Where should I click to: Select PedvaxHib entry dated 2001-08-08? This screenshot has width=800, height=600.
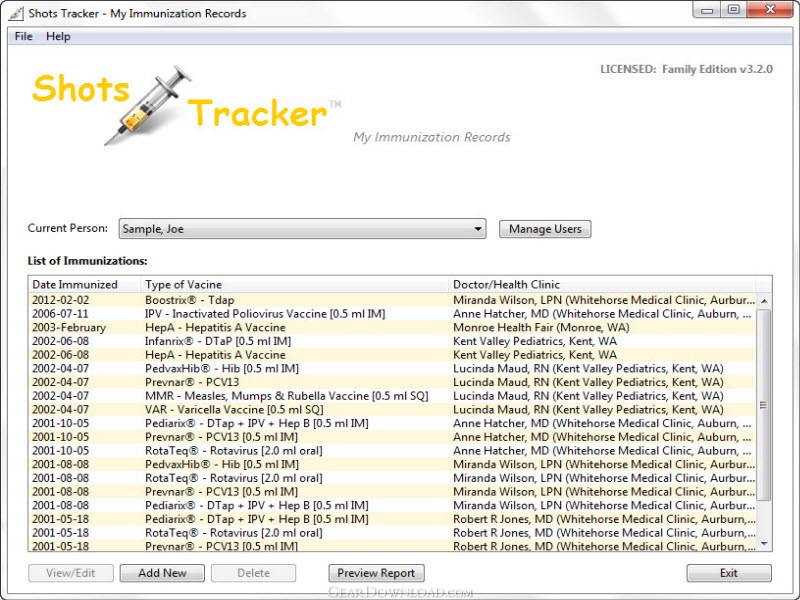pos(222,464)
